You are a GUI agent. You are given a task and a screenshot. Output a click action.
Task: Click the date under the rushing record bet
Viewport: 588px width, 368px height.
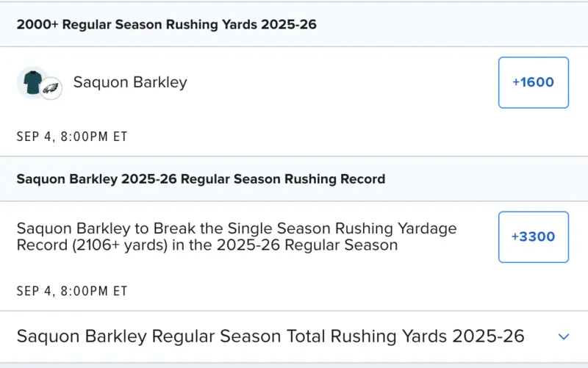[72, 291]
